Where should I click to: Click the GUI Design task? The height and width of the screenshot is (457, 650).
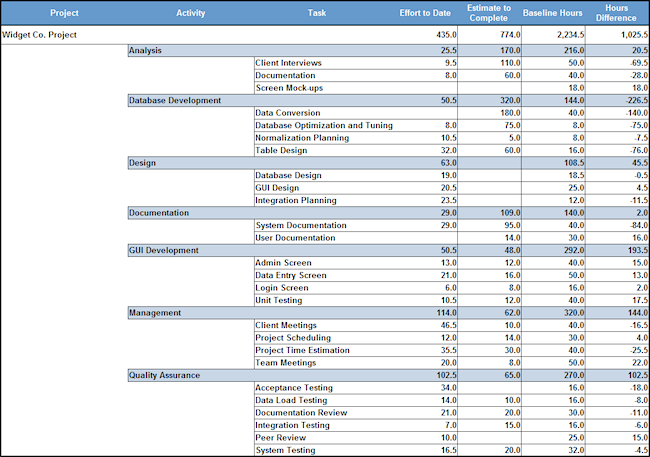[x=277, y=188]
